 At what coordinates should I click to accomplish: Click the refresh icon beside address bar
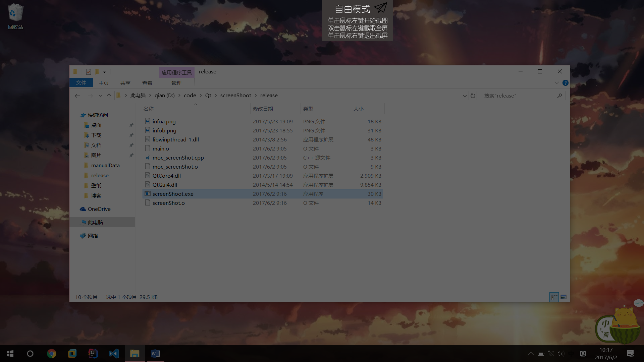point(473,96)
